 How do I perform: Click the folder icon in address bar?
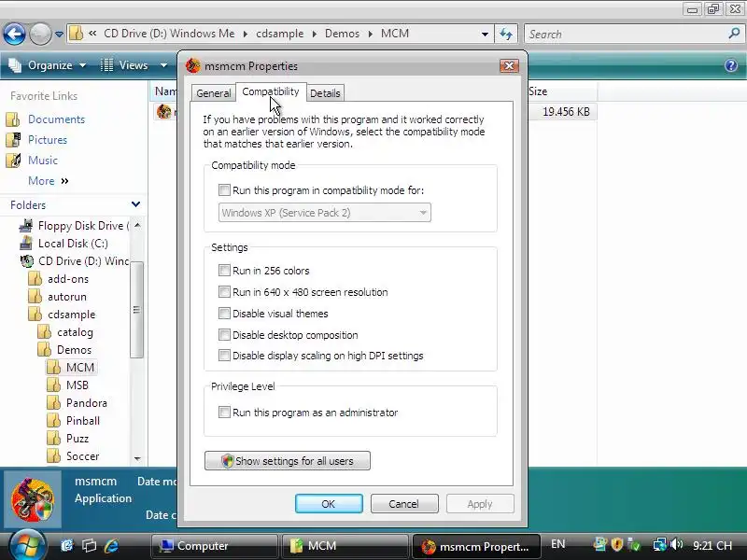tap(77, 34)
